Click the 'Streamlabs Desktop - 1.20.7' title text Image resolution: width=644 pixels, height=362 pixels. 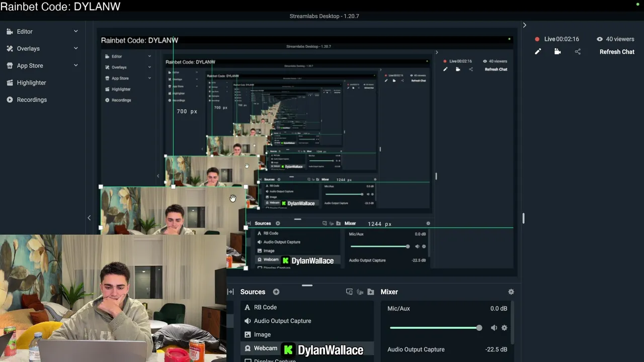point(324,16)
